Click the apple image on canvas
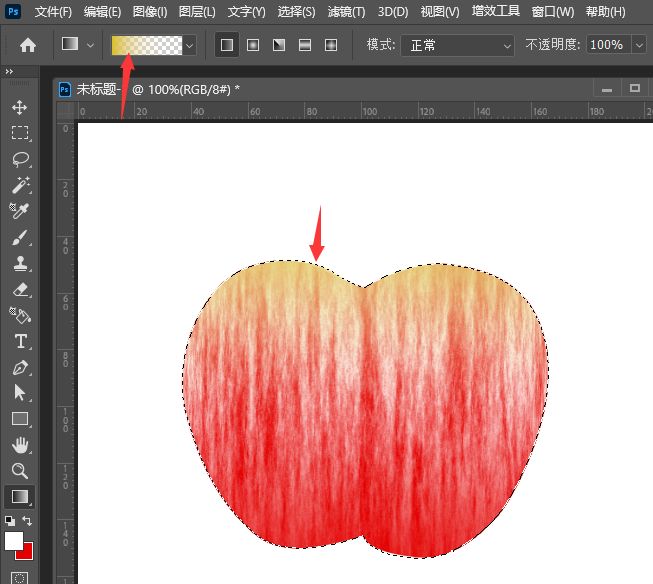 [x=365, y=409]
